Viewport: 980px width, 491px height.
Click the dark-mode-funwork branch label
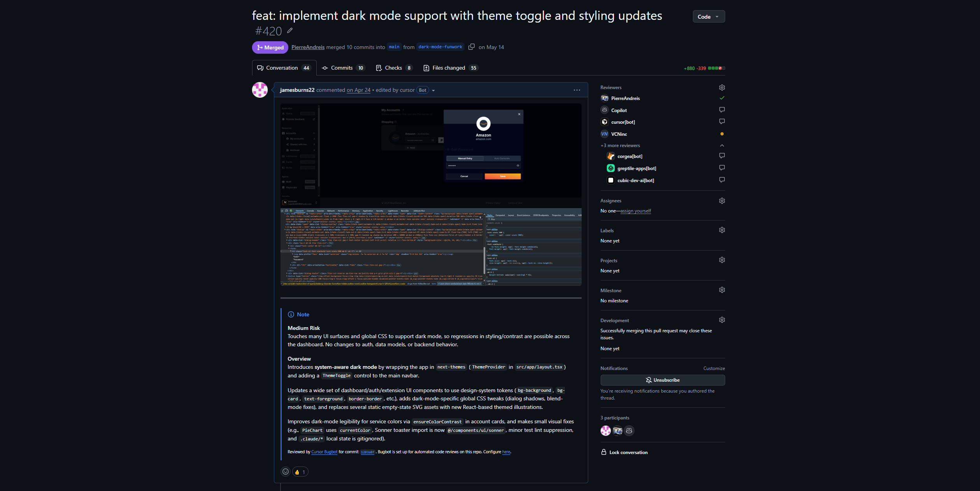coord(440,47)
